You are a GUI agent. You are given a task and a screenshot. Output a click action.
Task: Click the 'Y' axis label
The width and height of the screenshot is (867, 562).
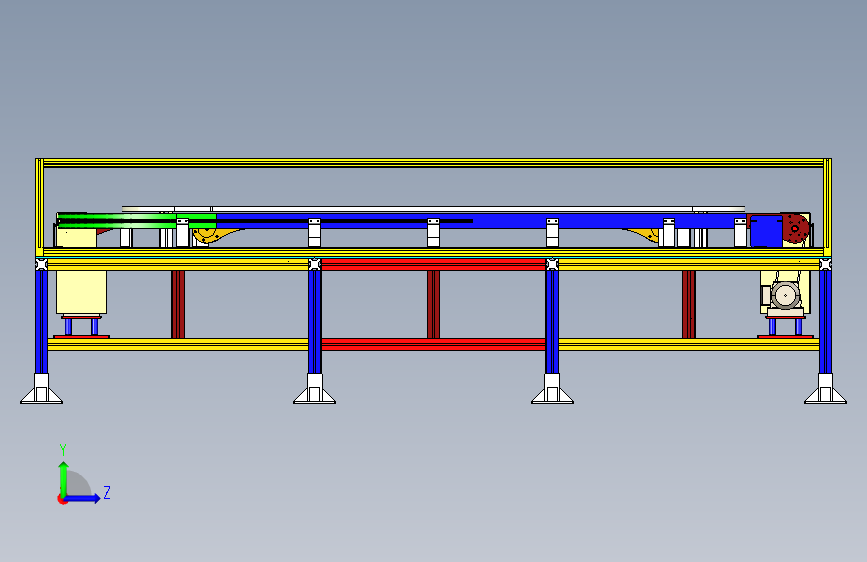63,450
